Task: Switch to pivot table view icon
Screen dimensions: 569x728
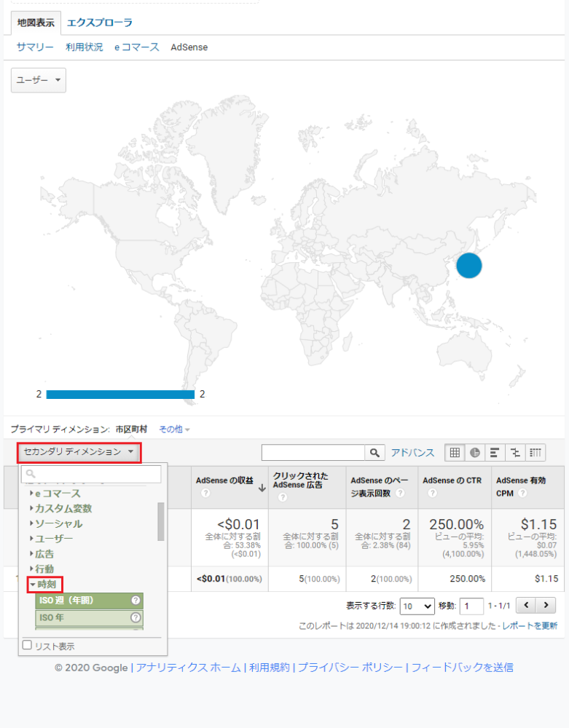Action: click(x=535, y=453)
